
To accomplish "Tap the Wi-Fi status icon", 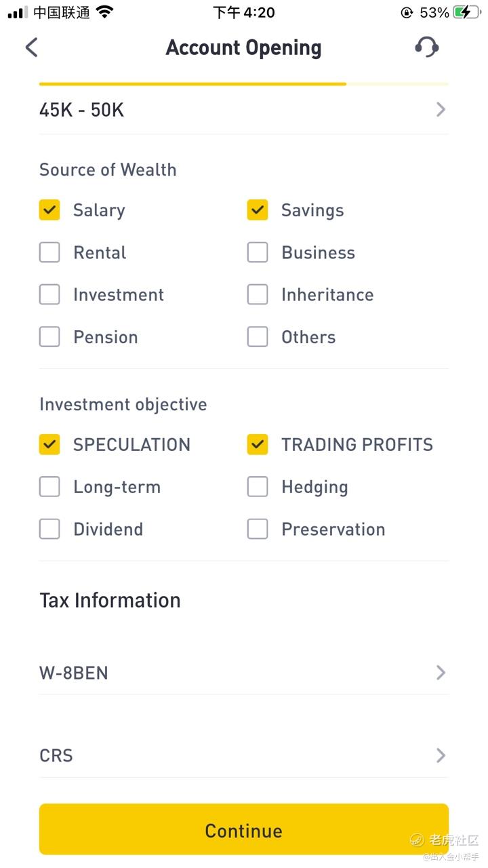I will (104, 12).
